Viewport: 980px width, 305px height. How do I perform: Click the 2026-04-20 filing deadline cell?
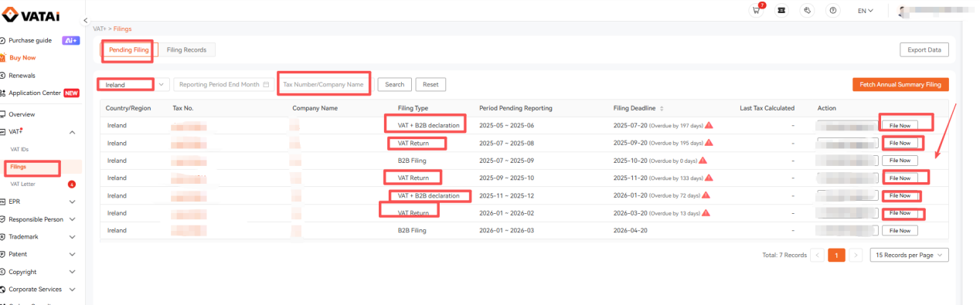tap(631, 230)
